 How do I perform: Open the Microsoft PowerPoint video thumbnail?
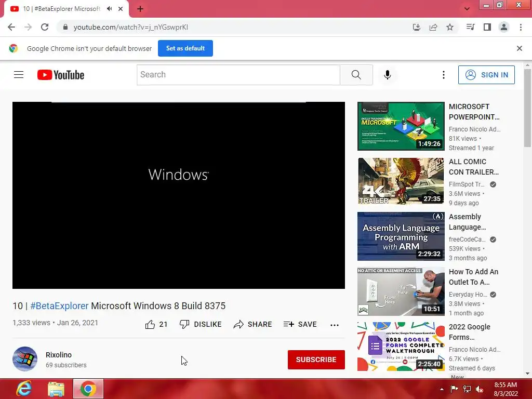401,126
